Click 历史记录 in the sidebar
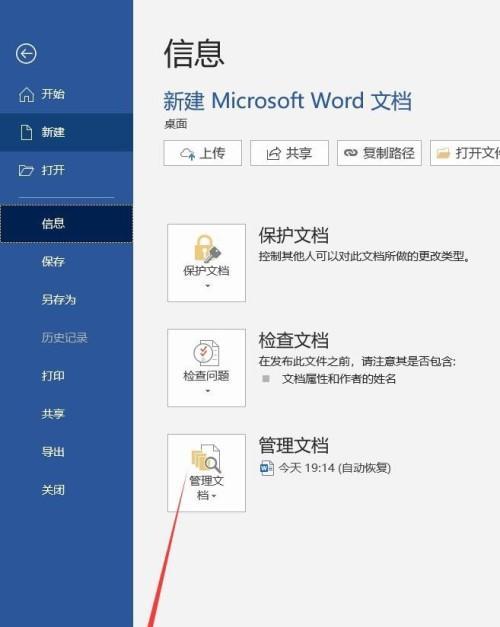This screenshot has width=500, height=627. pyautogui.click(x=66, y=337)
